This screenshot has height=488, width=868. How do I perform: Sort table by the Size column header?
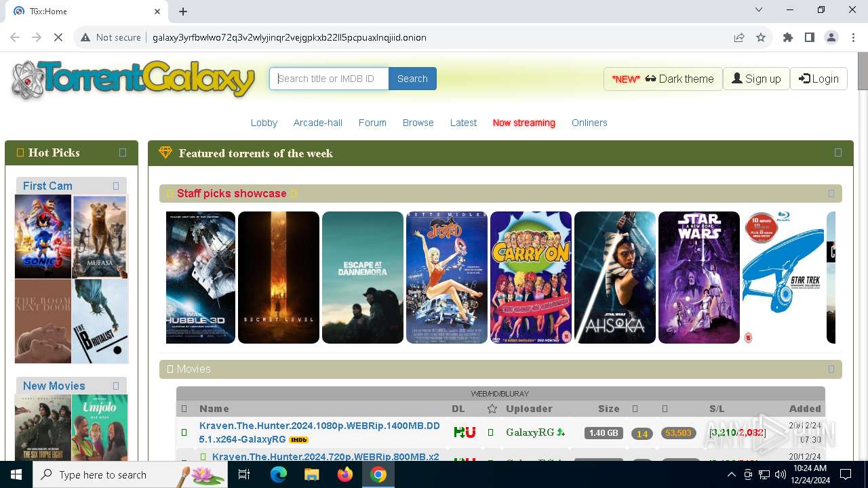point(609,409)
